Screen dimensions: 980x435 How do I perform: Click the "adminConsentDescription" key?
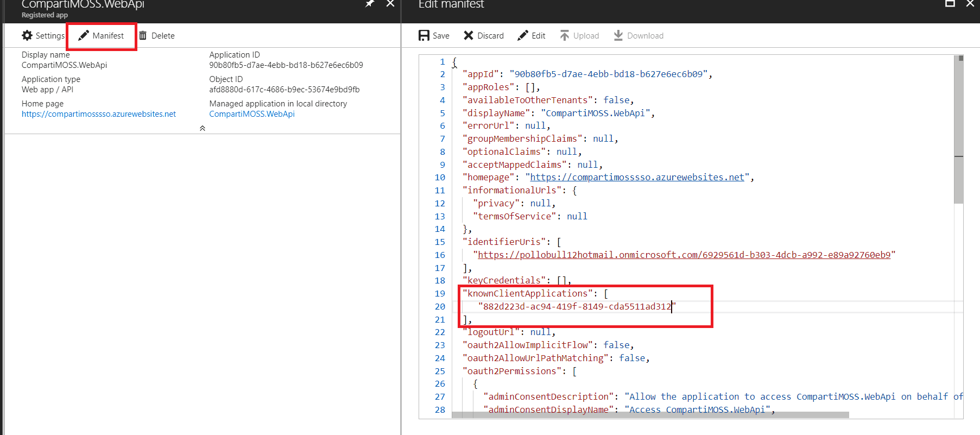[x=548, y=397]
